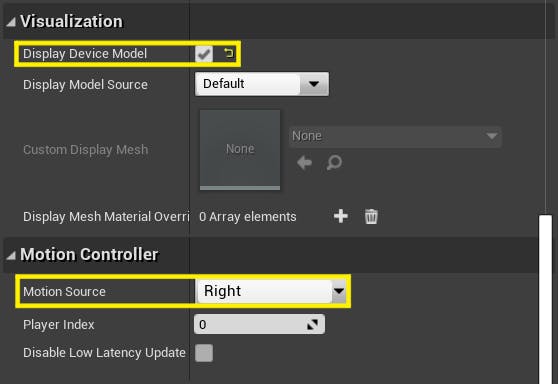This screenshot has height=384, width=558.
Task: Collapse the Visualization section
Action: pos(11,22)
